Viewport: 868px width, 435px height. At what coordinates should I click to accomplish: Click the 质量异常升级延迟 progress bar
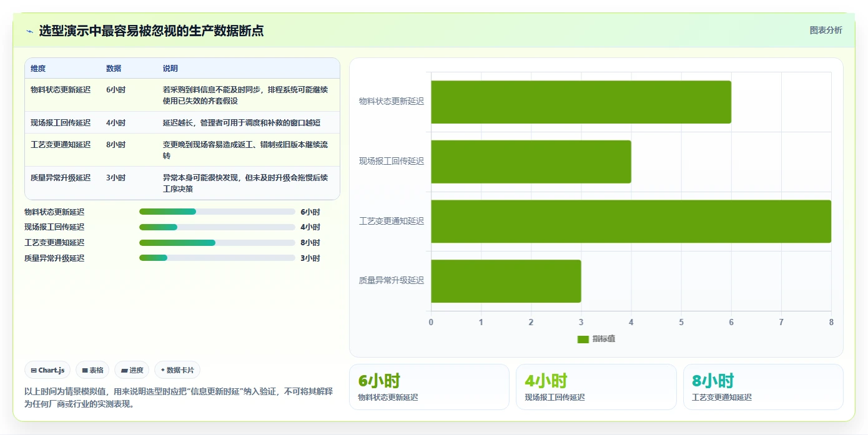[217, 258]
